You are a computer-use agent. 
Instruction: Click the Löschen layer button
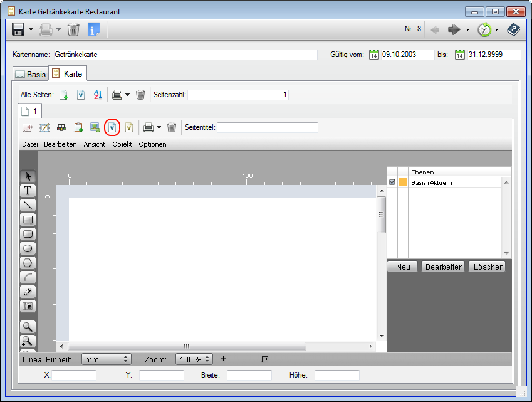click(x=488, y=267)
